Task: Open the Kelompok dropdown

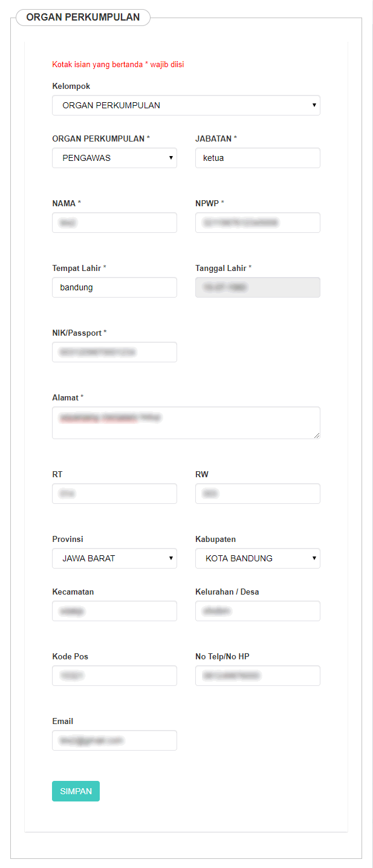Action: [x=186, y=105]
